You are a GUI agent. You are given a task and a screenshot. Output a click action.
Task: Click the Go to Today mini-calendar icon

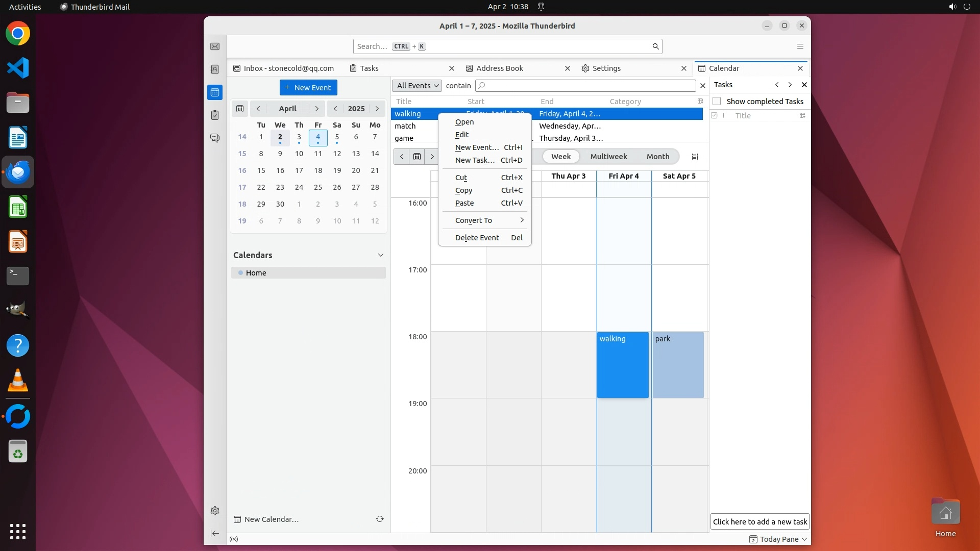(x=240, y=109)
